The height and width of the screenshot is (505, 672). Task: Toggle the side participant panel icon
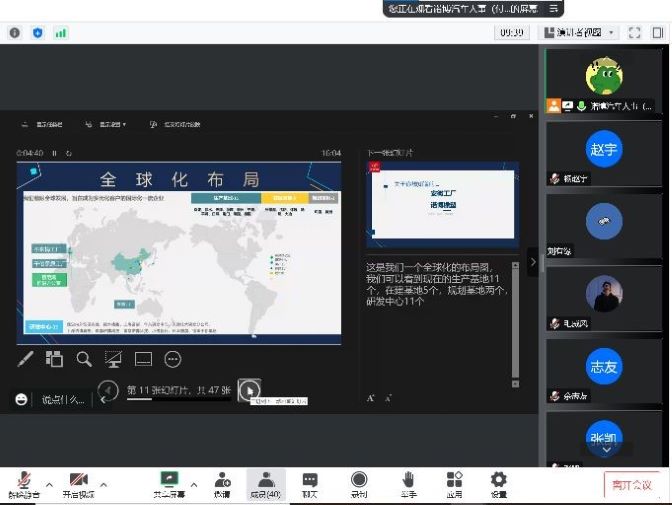click(x=658, y=32)
